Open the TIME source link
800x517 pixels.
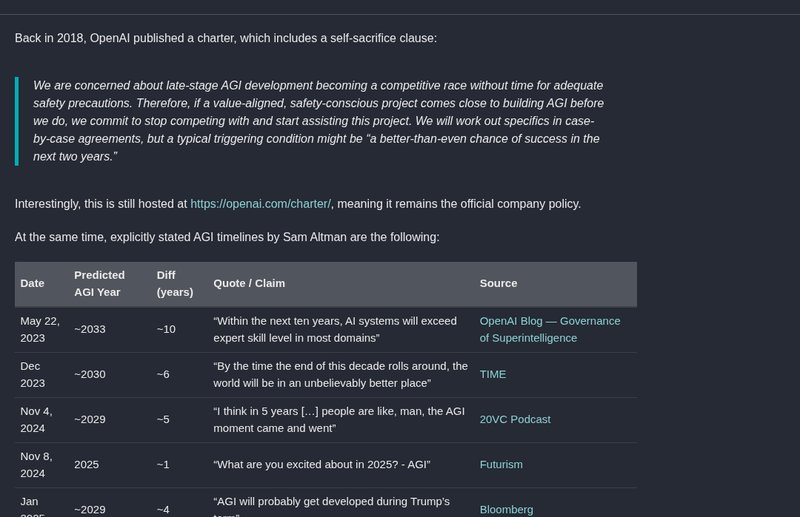click(x=493, y=374)
